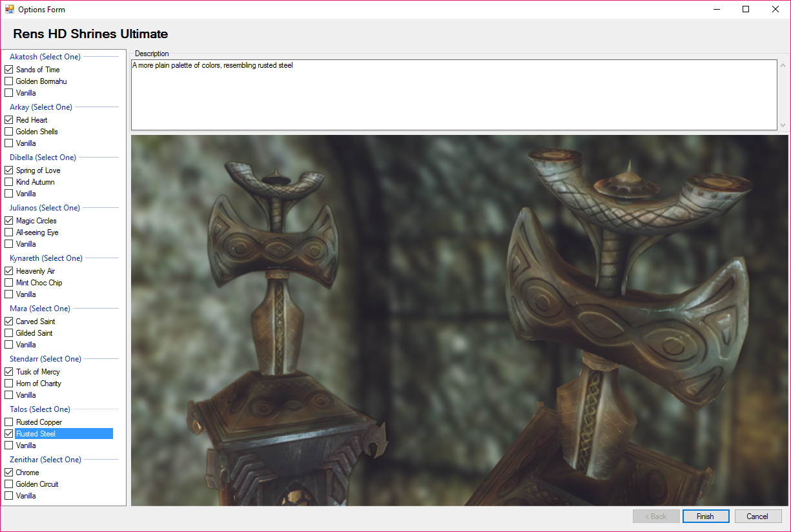Toggle the Heavenly Air checkbox
Image resolution: width=791 pixels, height=532 pixels.
pos(9,271)
